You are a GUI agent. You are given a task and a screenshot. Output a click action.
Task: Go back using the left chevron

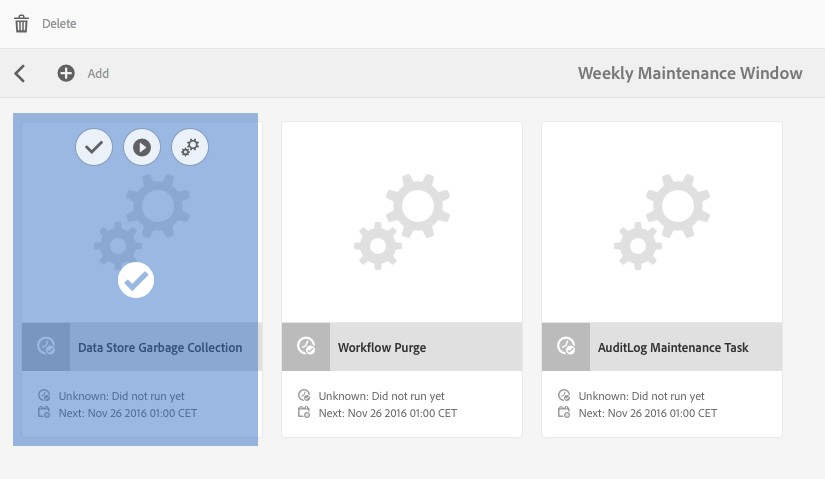pos(20,73)
